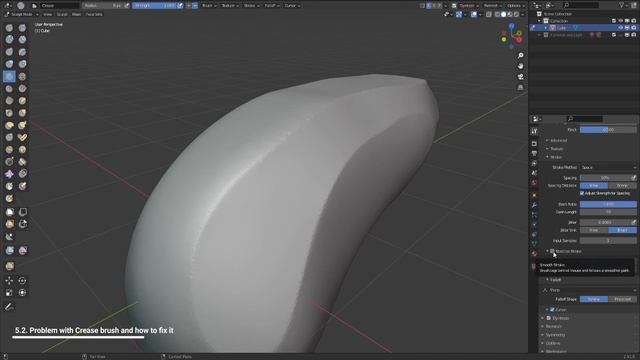This screenshot has width=640, height=360.
Task: Expand the Options panel in properties
Action: point(553,343)
